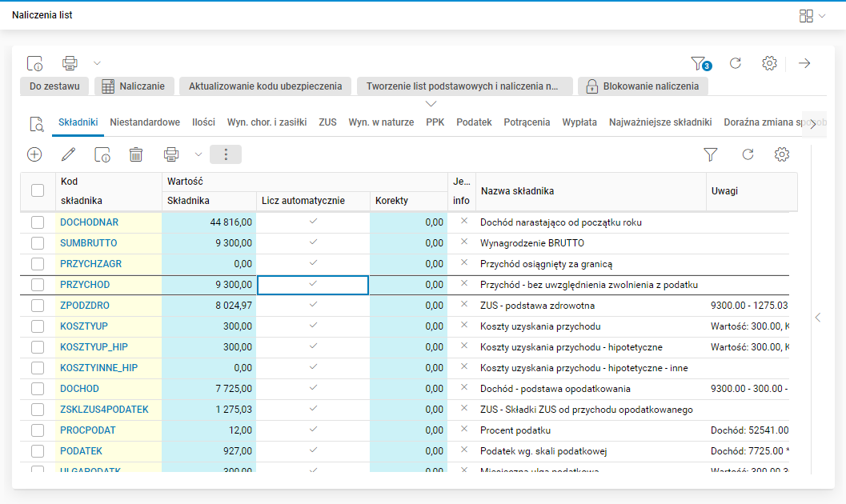Open the SUMBRUTTO component link
This screenshot has height=504, width=846.
(88, 243)
